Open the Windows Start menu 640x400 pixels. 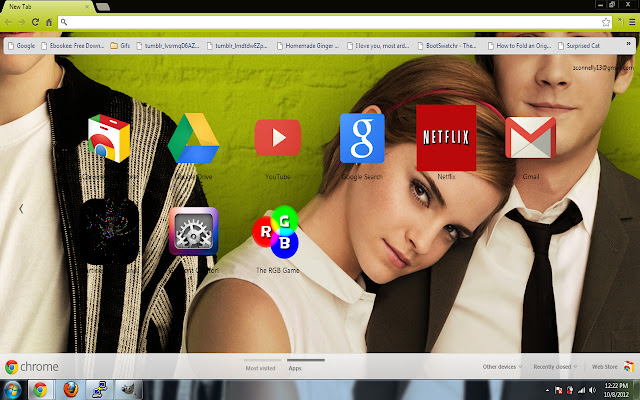tap(13, 389)
